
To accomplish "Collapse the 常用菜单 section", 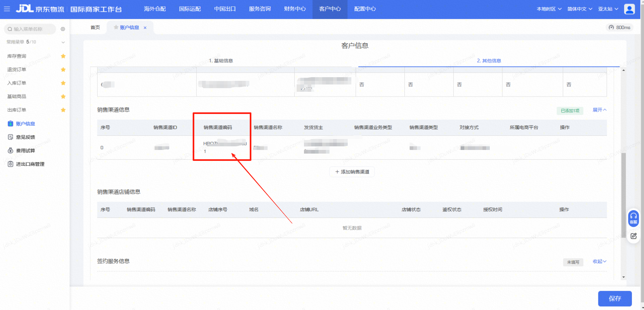I will click(x=63, y=42).
